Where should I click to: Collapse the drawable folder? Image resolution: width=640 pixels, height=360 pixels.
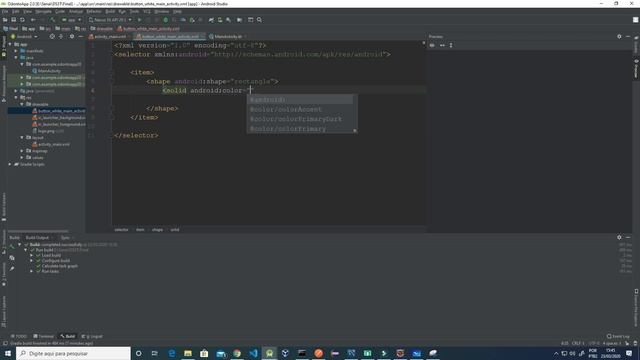(x=22, y=104)
